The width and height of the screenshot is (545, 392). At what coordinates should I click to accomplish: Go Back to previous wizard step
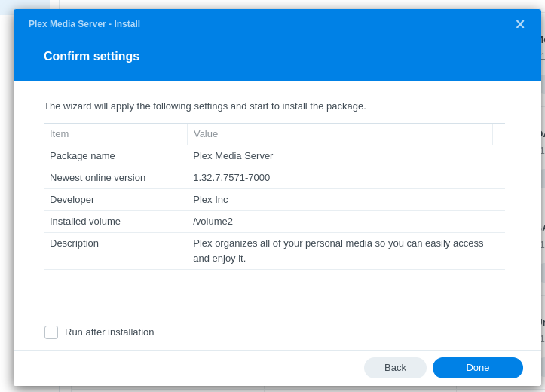[x=395, y=368]
